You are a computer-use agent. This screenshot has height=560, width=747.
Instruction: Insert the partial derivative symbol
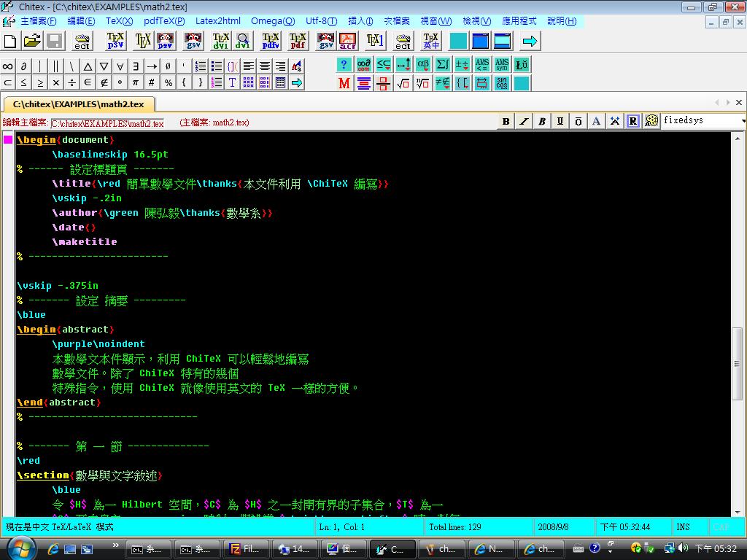pyautogui.click(x=24, y=66)
